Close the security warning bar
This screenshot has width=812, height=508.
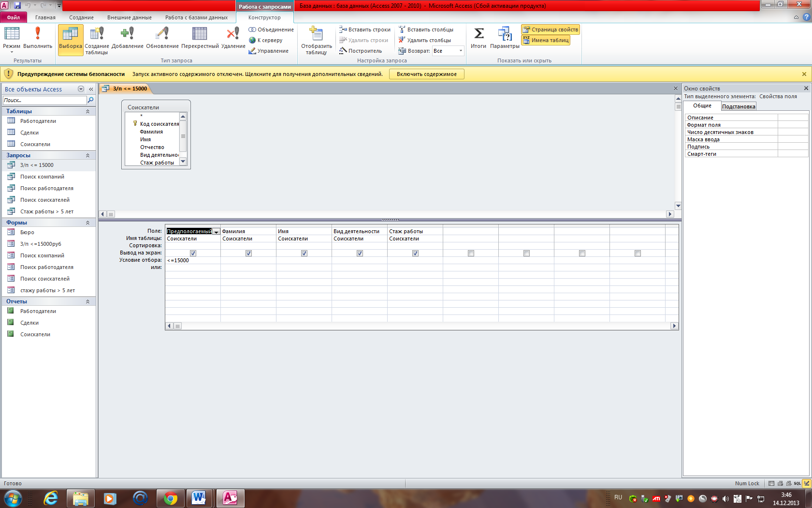[804, 74]
